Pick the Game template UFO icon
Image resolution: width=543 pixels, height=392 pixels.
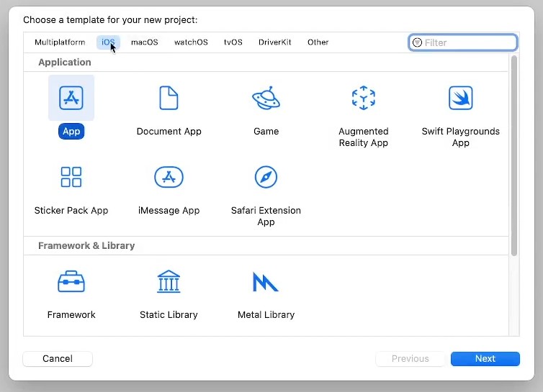pyautogui.click(x=266, y=98)
